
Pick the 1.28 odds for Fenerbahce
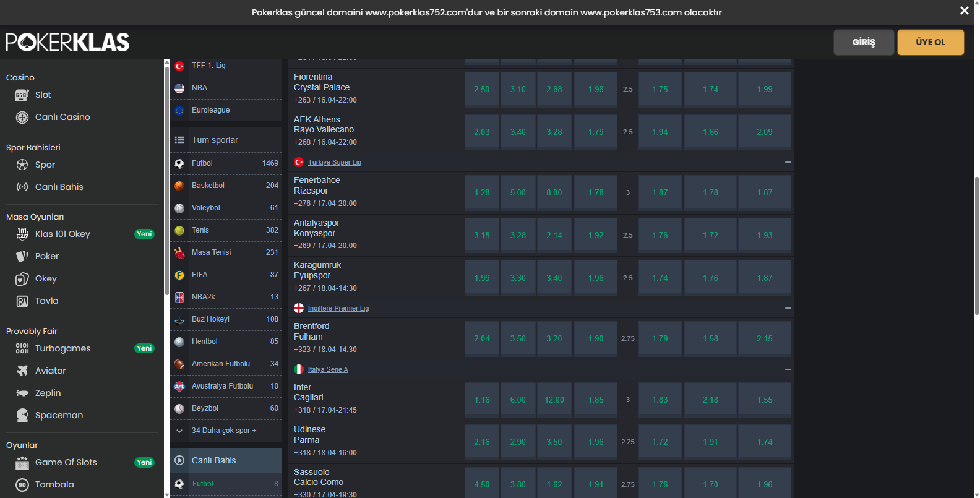482,192
